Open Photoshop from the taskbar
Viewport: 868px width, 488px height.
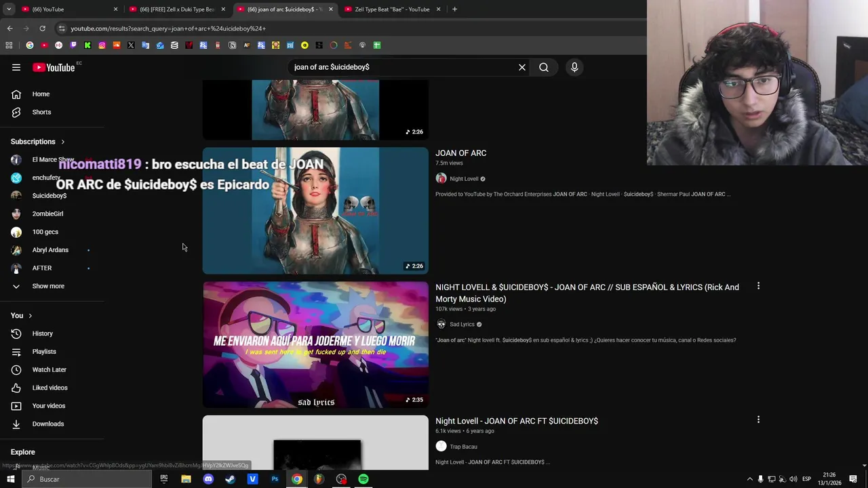275,479
